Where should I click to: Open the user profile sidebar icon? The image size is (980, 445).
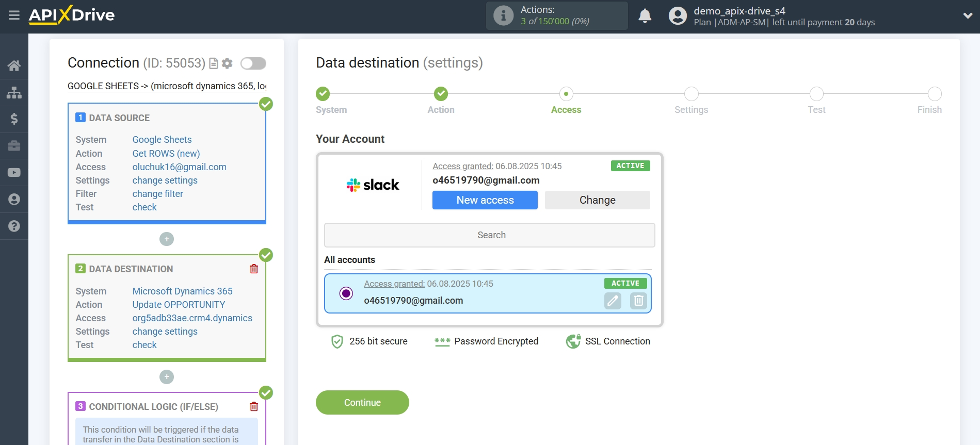[14, 200]
